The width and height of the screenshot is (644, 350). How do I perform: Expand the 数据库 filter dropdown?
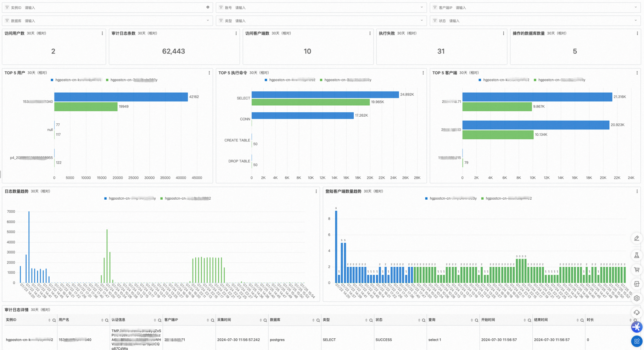(x=208, y=21)
